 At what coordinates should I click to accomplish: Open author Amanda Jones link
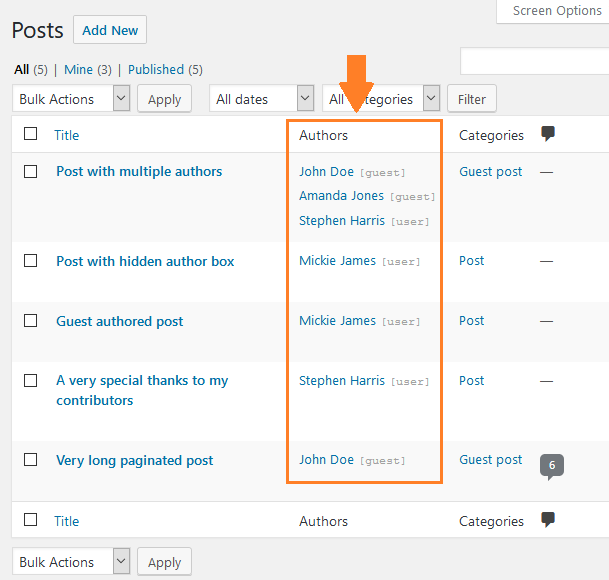click(x=341, y=196)
